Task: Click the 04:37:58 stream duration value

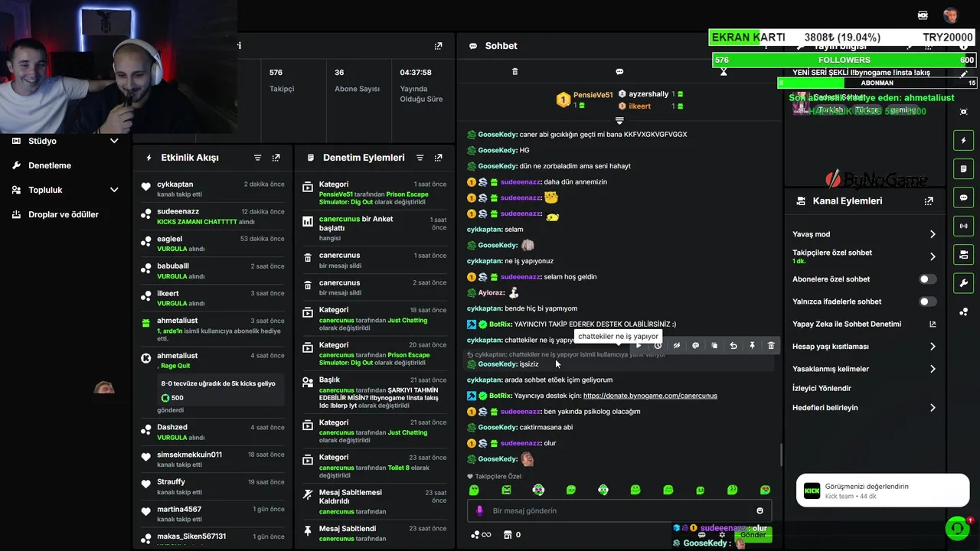Action: (x=416, y=73)
